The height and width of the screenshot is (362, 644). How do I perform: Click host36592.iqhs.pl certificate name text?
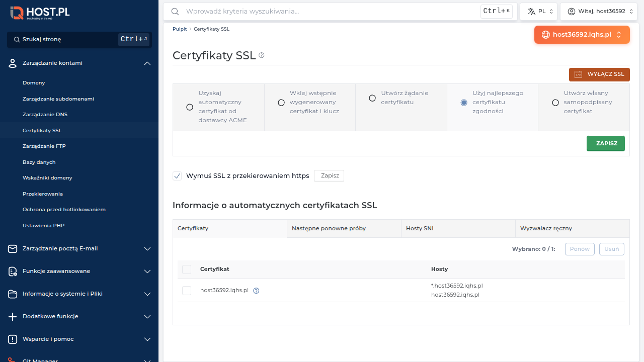click(224, 291)
